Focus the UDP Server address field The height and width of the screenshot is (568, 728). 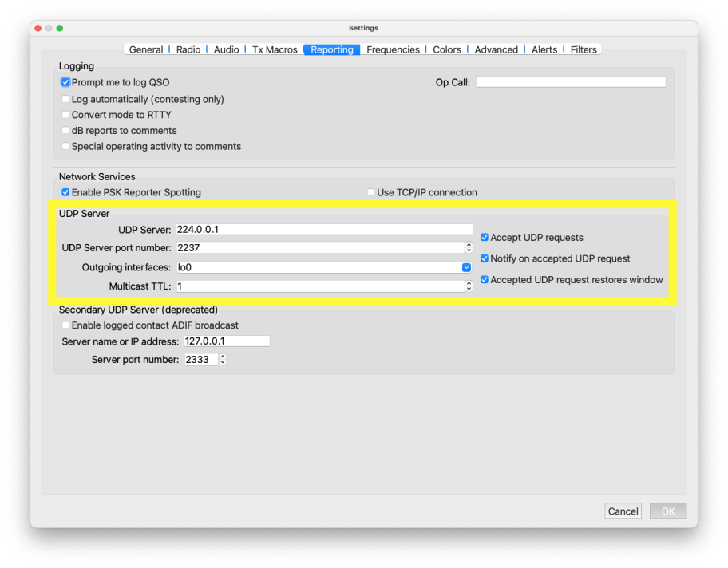pos(323,230)
